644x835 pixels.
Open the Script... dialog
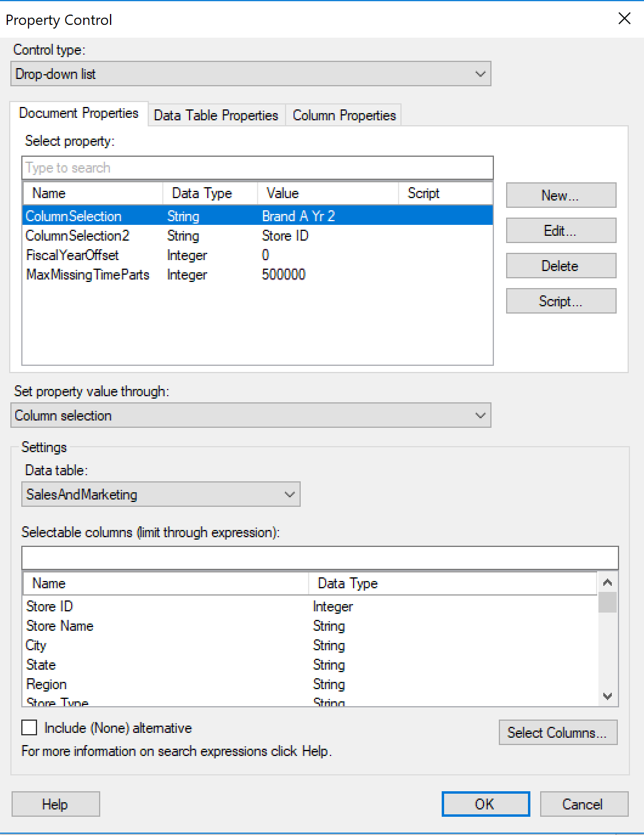point(560,301)
